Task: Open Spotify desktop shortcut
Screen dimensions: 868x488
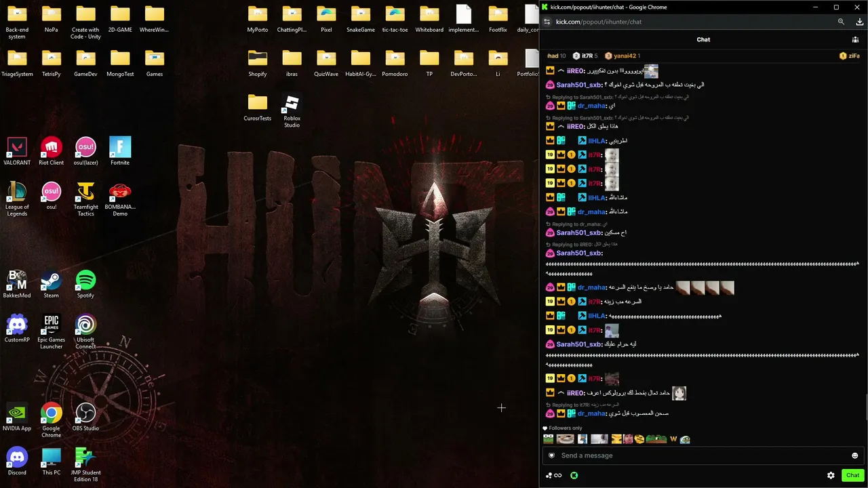Action: tap(85, 285)
